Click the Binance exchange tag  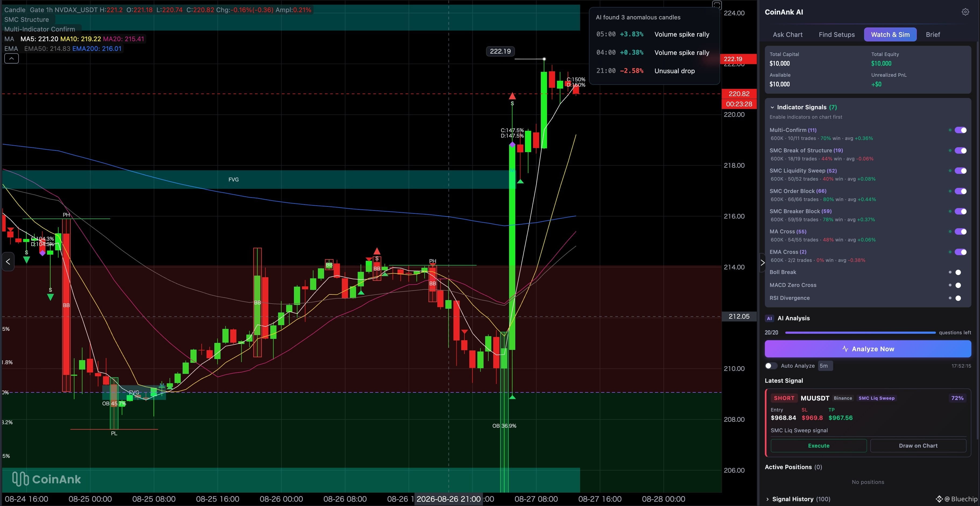tap(843, 398)
